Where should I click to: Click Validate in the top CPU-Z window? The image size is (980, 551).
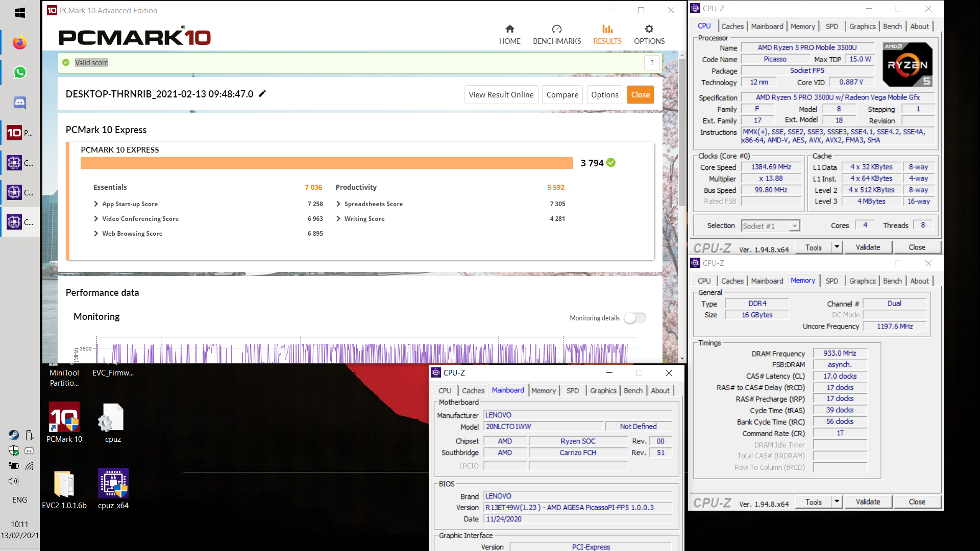868,247
